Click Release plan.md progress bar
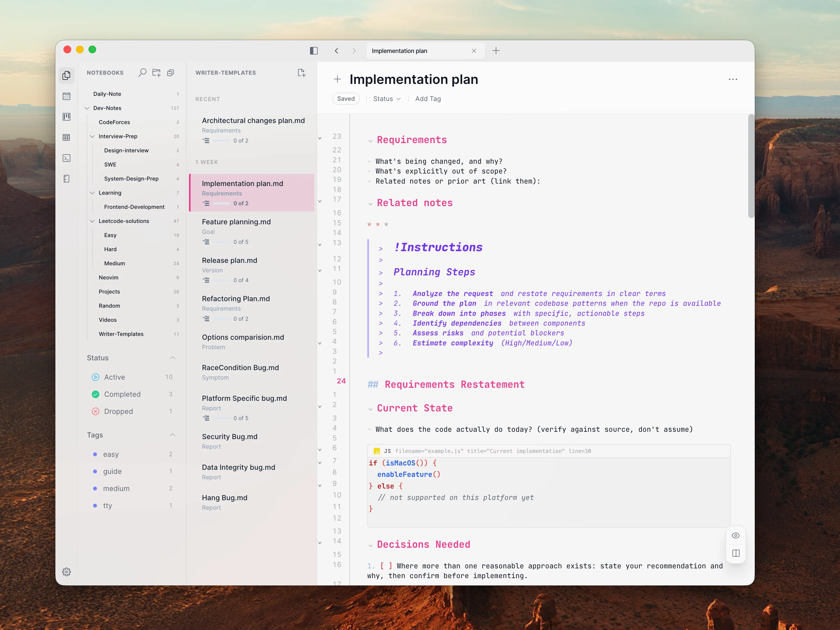840x630 pixels. (222, 280)
